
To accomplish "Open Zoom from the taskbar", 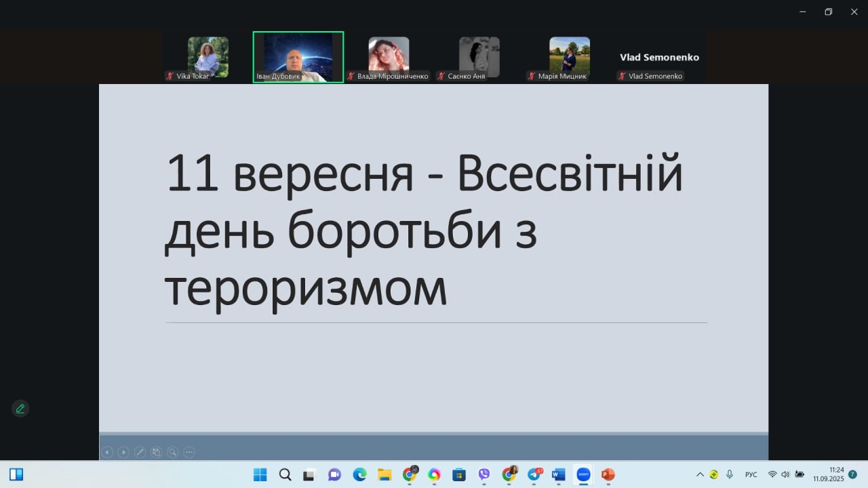I will [x=583, y=474].
